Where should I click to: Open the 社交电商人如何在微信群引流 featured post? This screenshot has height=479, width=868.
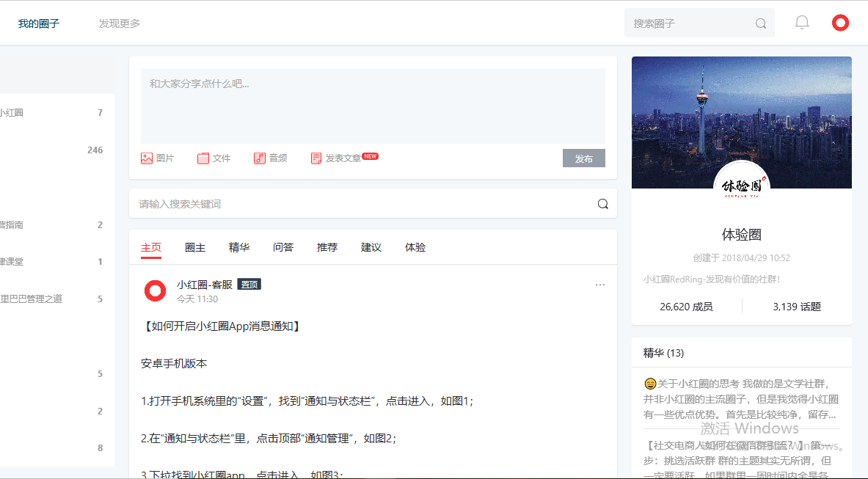tap(741, 460)
